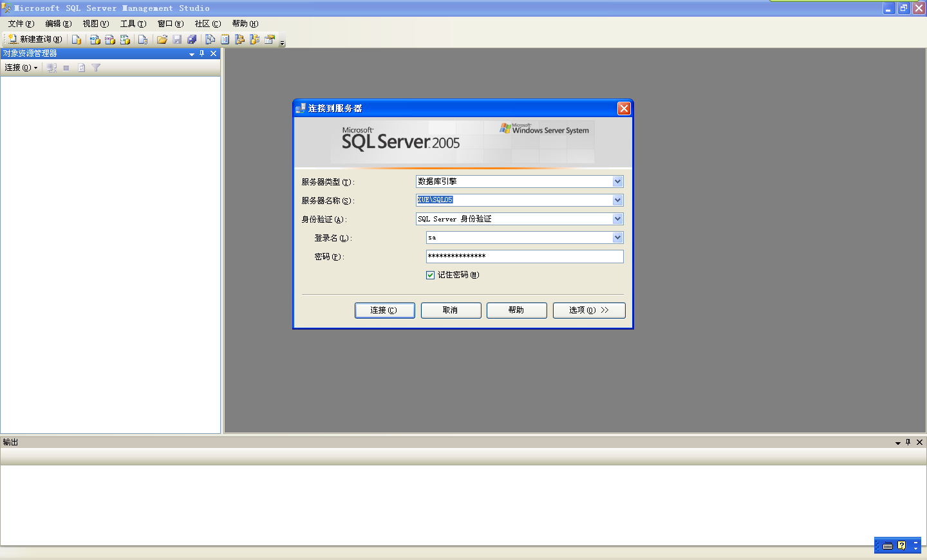The height and width of the screenshot is (560, 927).
Task: Open the toolbar options overflow arrow
Action: pyautogui.click(x=282, y=42)
